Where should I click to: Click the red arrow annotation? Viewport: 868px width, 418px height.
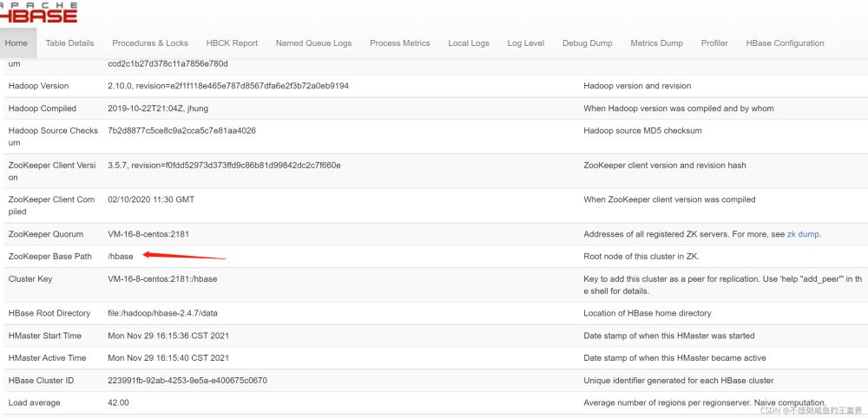point(184,256)
